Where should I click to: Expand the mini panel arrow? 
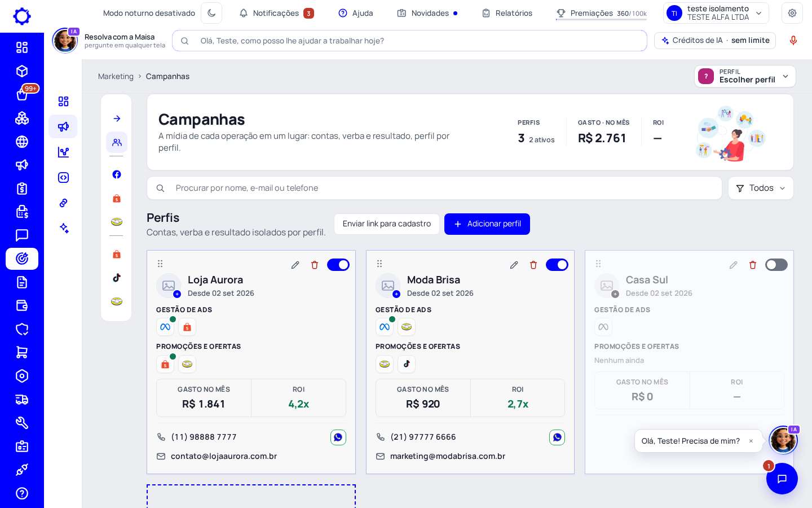click(x=117, y=119)
